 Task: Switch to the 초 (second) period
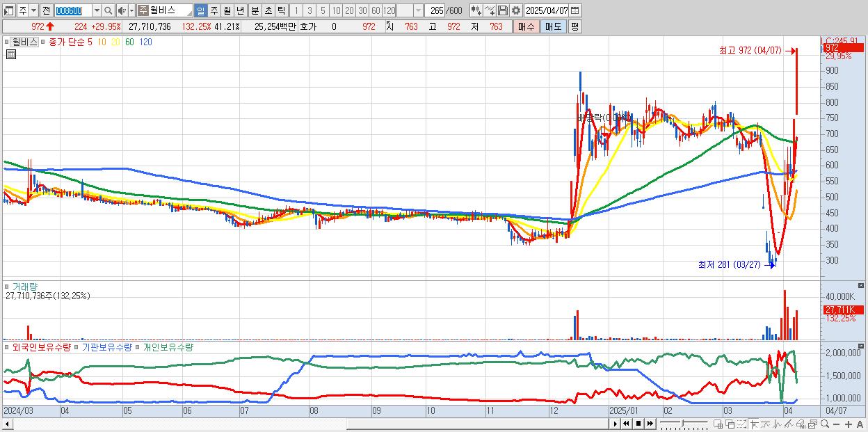click(x=268, y=10)
